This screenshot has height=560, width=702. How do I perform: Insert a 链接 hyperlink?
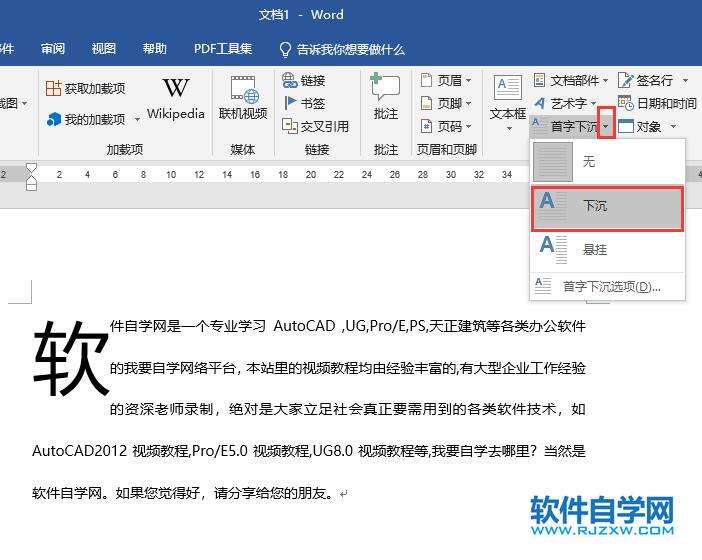coord(291,80)
